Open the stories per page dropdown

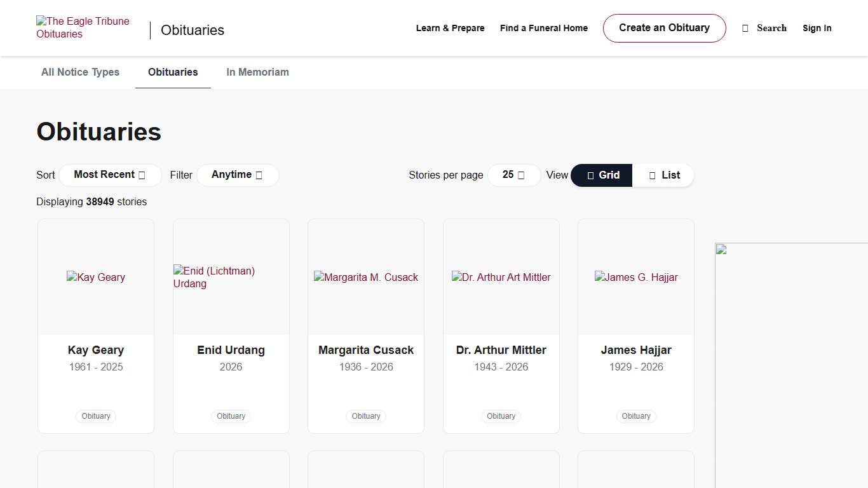513,175
